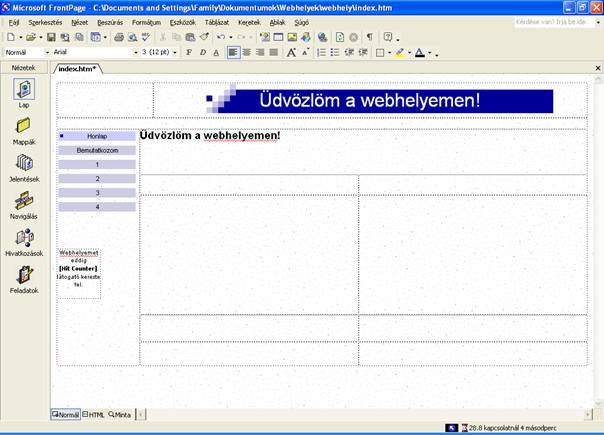Screen dimensions: 604x435
Task: Toggle bold formatting (F button)
Action: pyautogui.click(x=188, y=52)
